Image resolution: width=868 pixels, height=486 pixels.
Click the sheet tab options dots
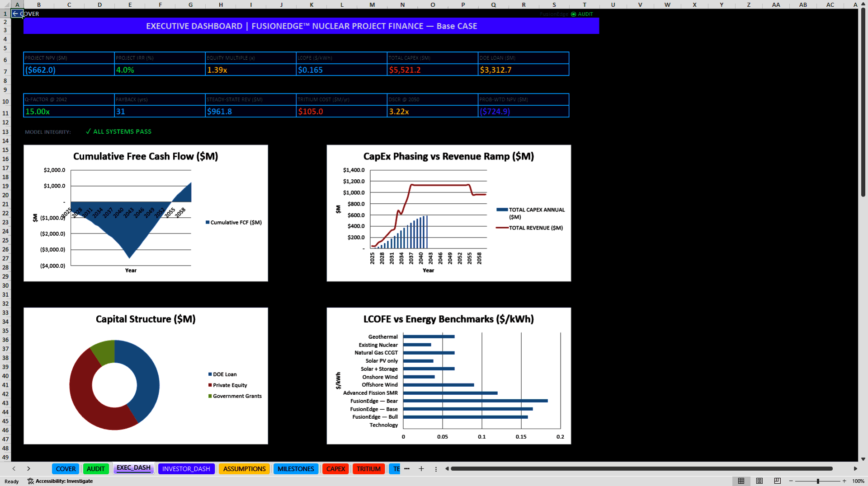coord(436,469)
